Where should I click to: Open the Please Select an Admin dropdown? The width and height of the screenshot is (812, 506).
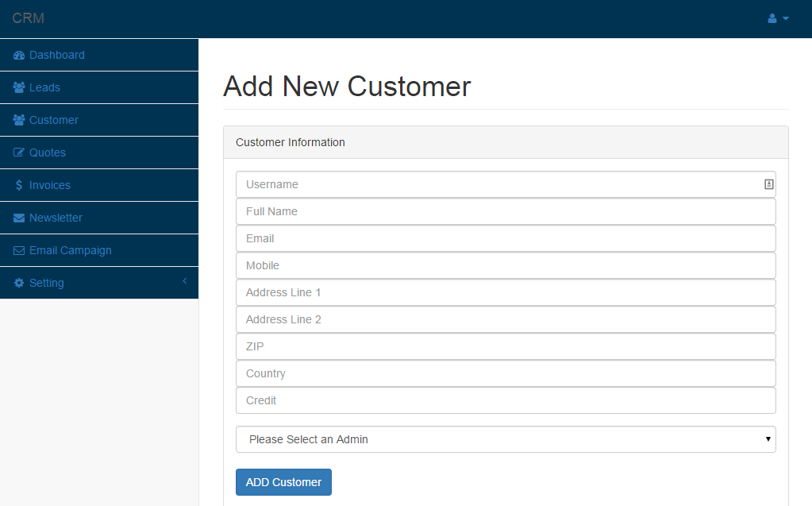coord(506,438)
